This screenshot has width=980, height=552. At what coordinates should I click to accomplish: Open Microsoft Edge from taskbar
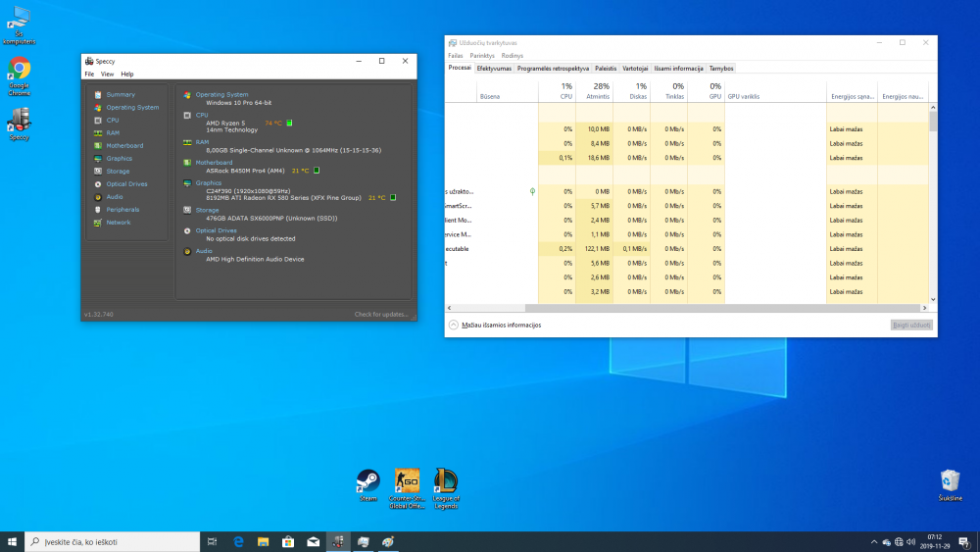click(x=238, y=542)
